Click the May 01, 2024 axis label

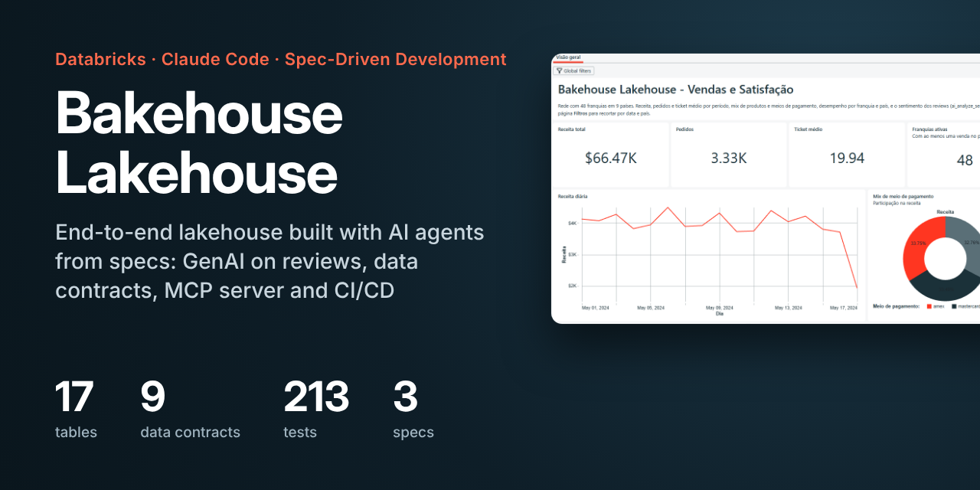pyautogui.click(x=595, y=308)
